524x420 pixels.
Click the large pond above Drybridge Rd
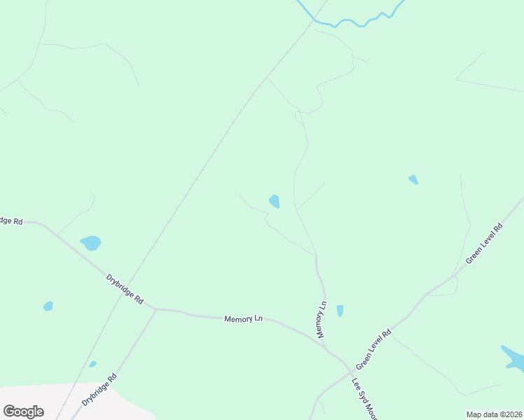[90, 243]
